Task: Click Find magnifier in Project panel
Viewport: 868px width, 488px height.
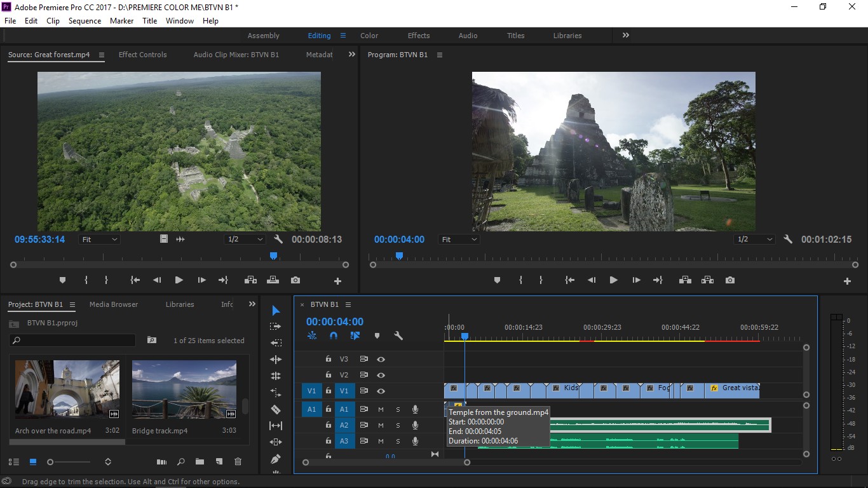Action: 181,462
